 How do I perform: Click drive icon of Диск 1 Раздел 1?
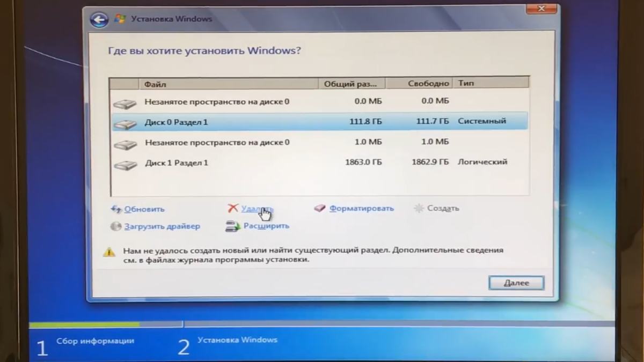point(125,164)
